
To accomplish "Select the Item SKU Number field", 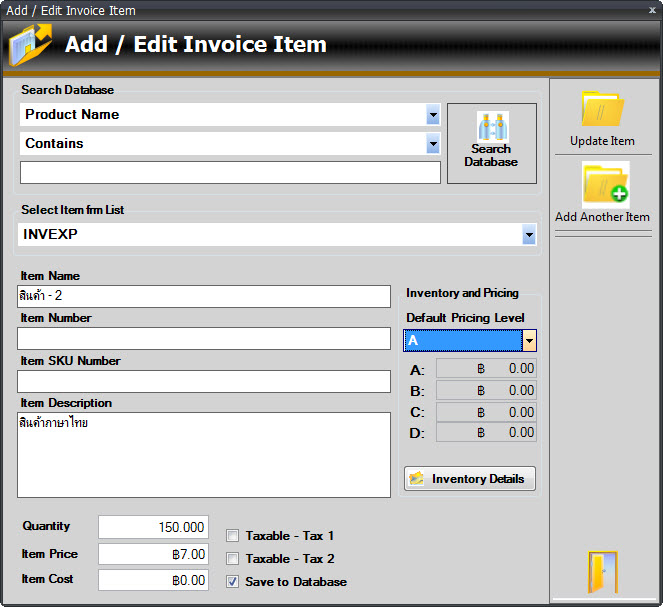I will click(203, 382).
